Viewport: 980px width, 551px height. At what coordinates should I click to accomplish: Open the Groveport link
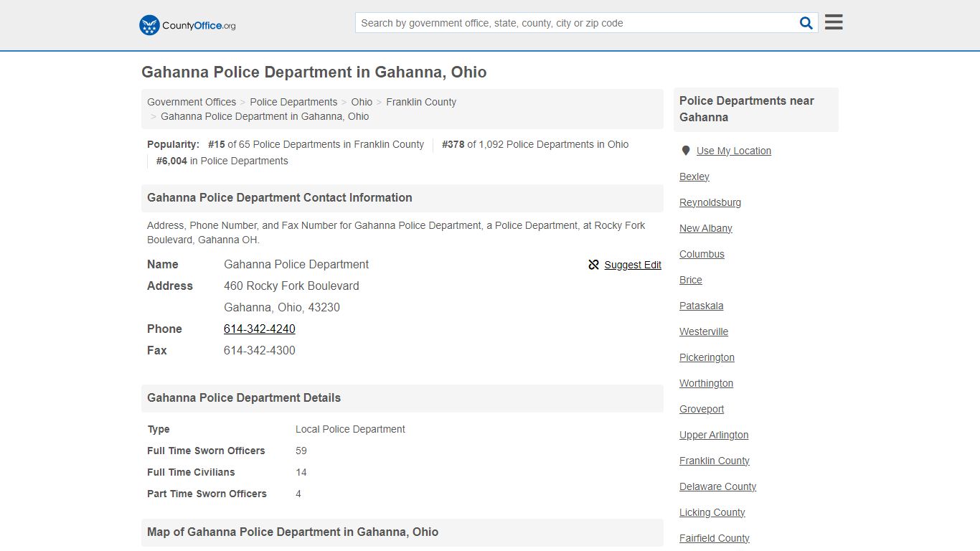(702, 409)
